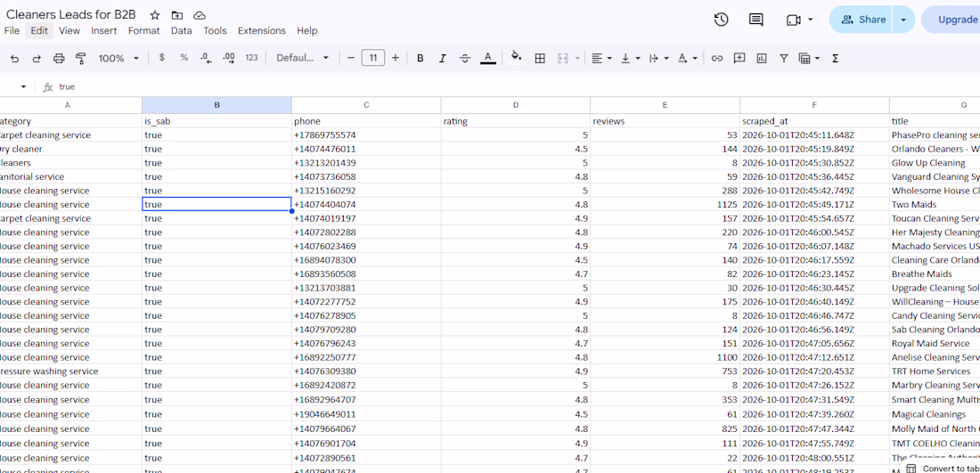The height and width of the screenshot is (473, 980).
Task: Open the name box dropdown arrow
Action: (24, 87)
